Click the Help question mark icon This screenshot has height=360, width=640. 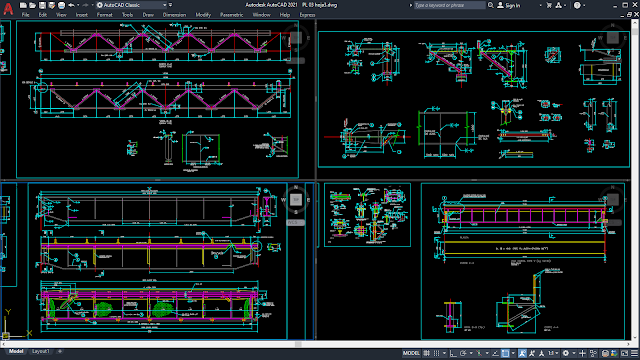tap(577, 5)
